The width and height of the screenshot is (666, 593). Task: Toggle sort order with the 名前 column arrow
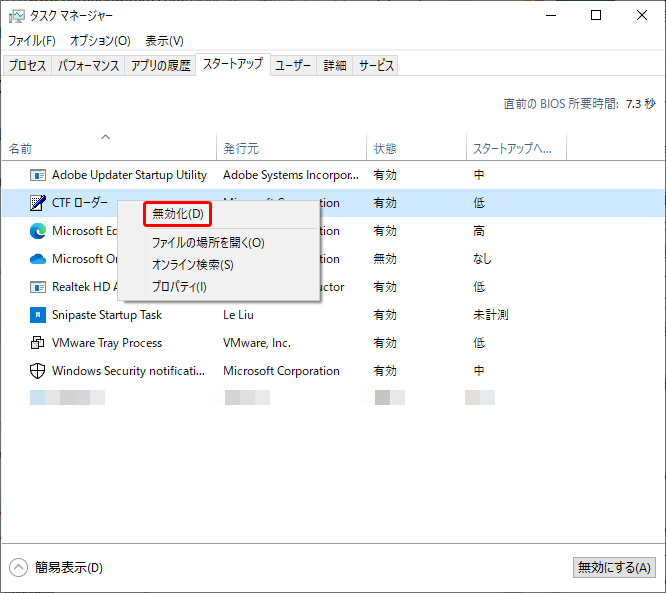[105, 137]
